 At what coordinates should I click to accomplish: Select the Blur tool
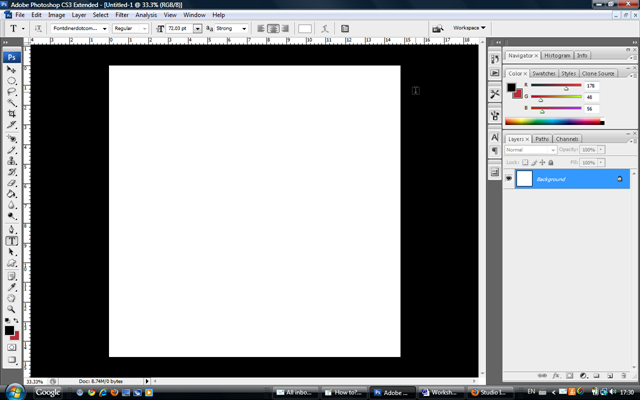[x=11, y=205]
